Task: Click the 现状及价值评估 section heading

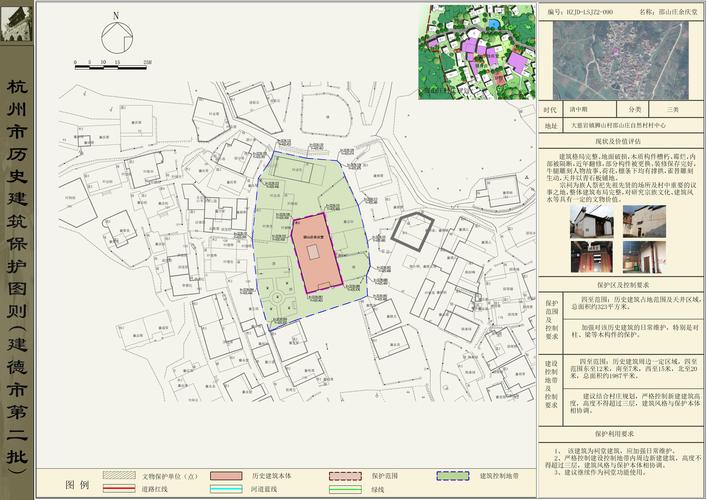Action: tap(618, 142)
